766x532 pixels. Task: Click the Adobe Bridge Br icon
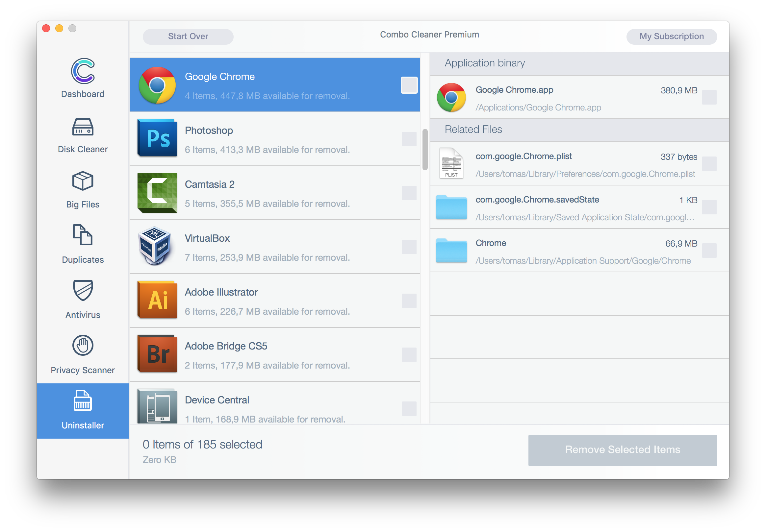[157, 354]
